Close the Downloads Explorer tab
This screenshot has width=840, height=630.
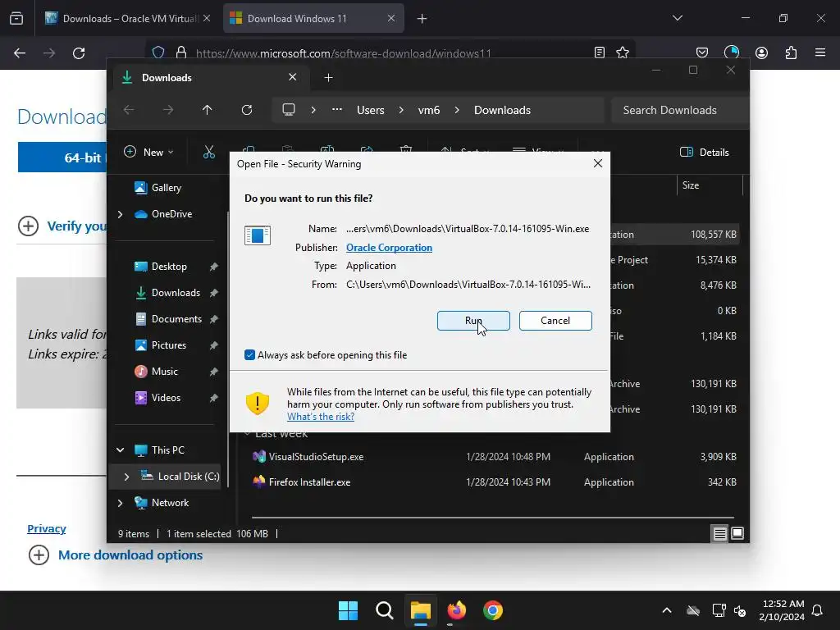[x=293, y=77]
